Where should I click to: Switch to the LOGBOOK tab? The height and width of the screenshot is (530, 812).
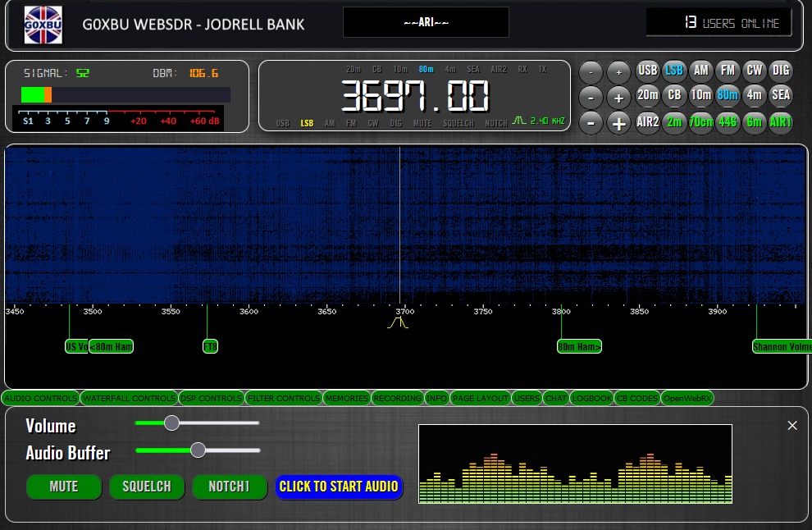[x=591, y=399]
